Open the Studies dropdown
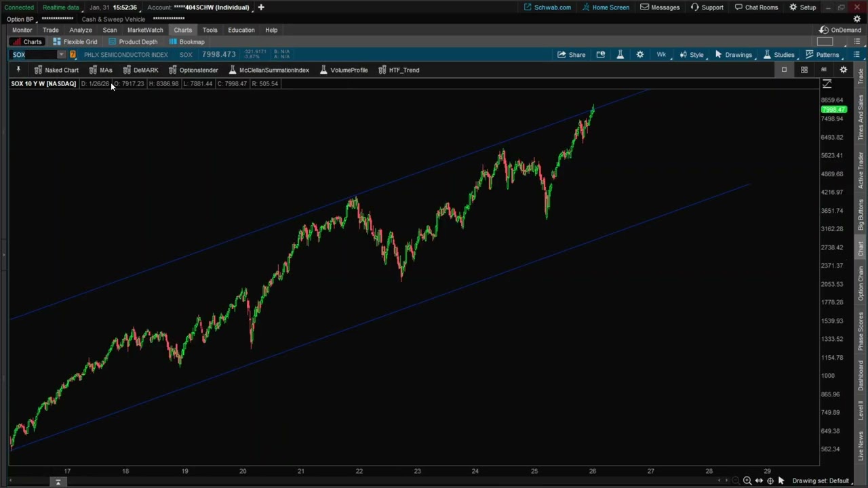The height and width of the screenshot is (488, 868). pyautogui.click(x=778, y=55)
